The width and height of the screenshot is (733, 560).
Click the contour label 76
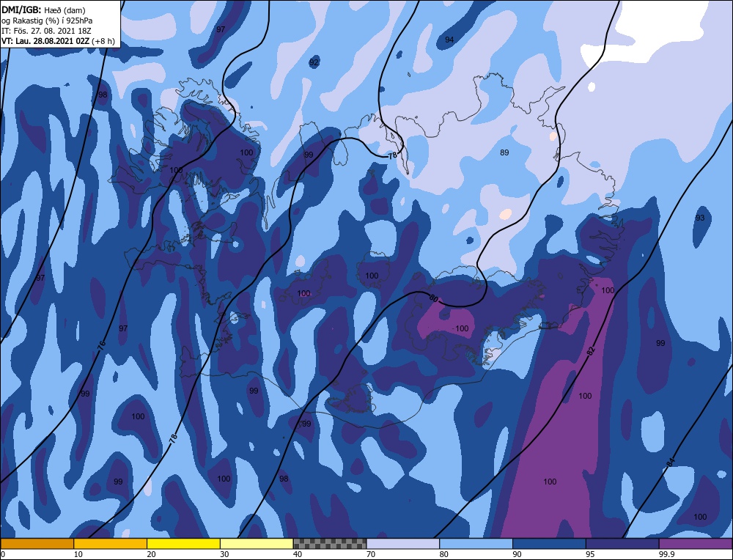click(102, 345)
